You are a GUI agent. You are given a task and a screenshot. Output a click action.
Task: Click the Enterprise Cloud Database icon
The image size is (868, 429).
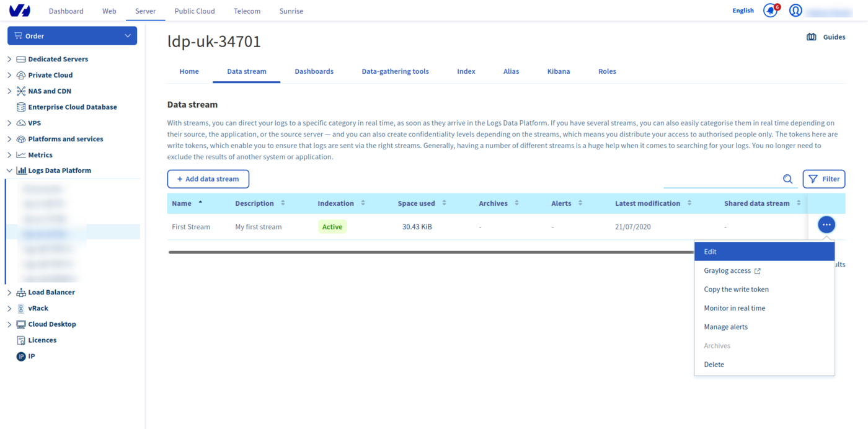pos(21,107)
